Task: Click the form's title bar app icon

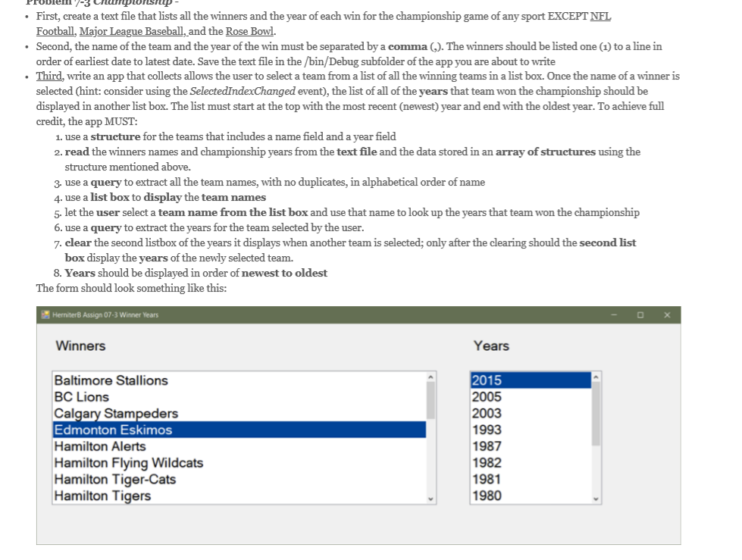Action: (x=45, y=315)
